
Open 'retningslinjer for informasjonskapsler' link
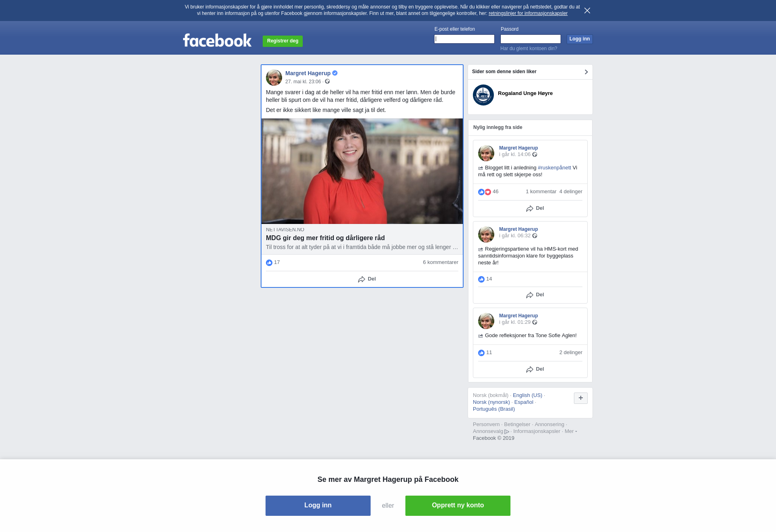pos(528,13)
